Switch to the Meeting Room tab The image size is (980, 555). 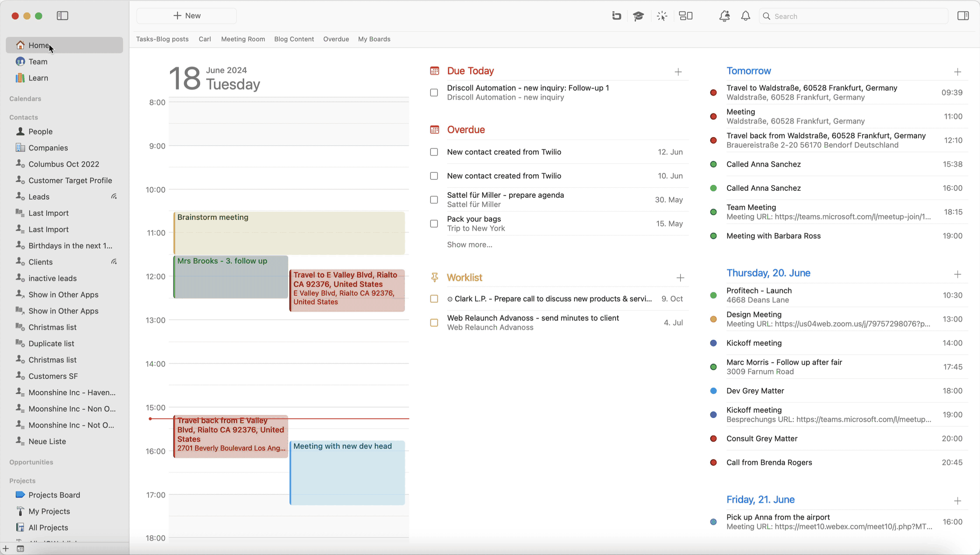243,39
